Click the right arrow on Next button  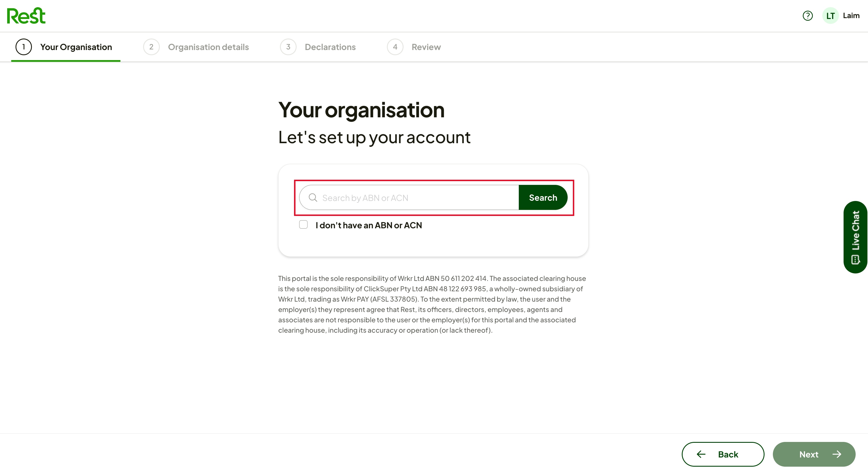coord(837,454)
